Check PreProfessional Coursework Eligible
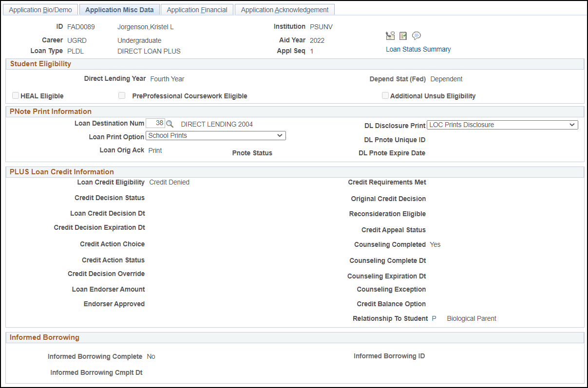The width and height of the screenshot is (588, 388). [x=122, y=95]
